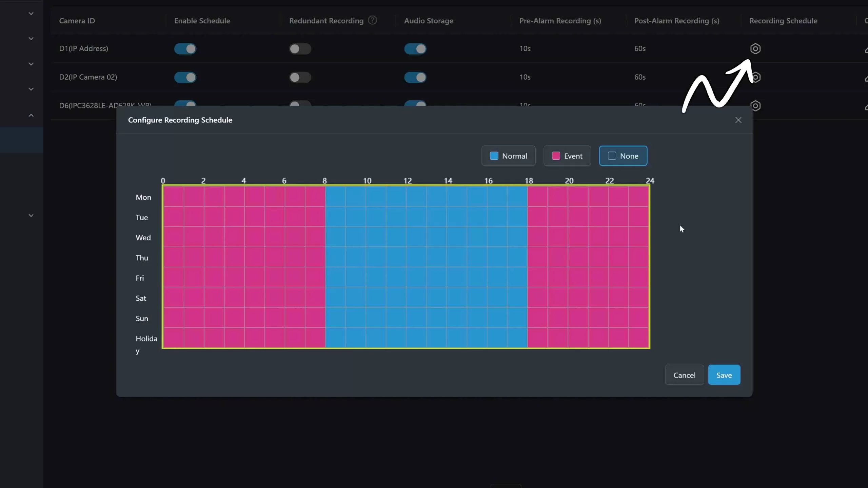Screen dimensions: 868x488
Task: Click the hour 18 label on timeline
Action: click(529, 181)
